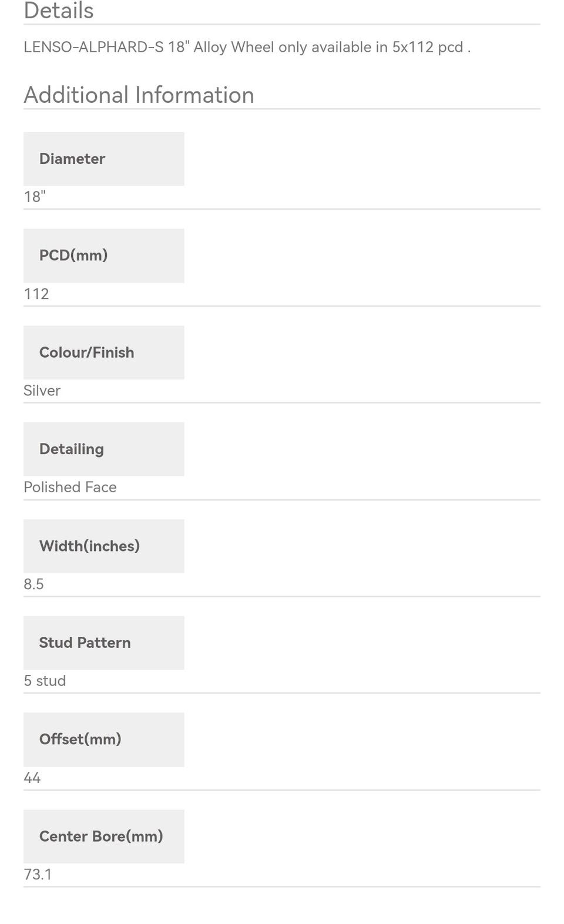Click the 8.5 width value
The height and width of the screenshot is (924, 564).
[33, 584]
